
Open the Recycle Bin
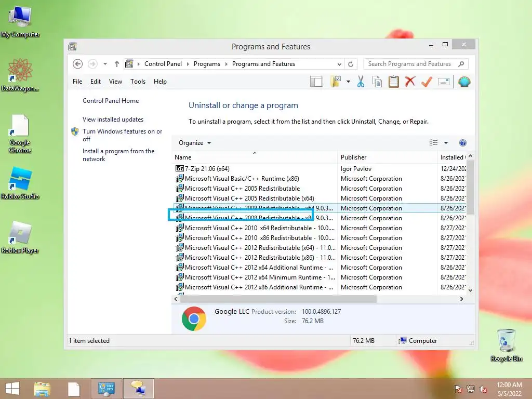(x=506, y=345)
